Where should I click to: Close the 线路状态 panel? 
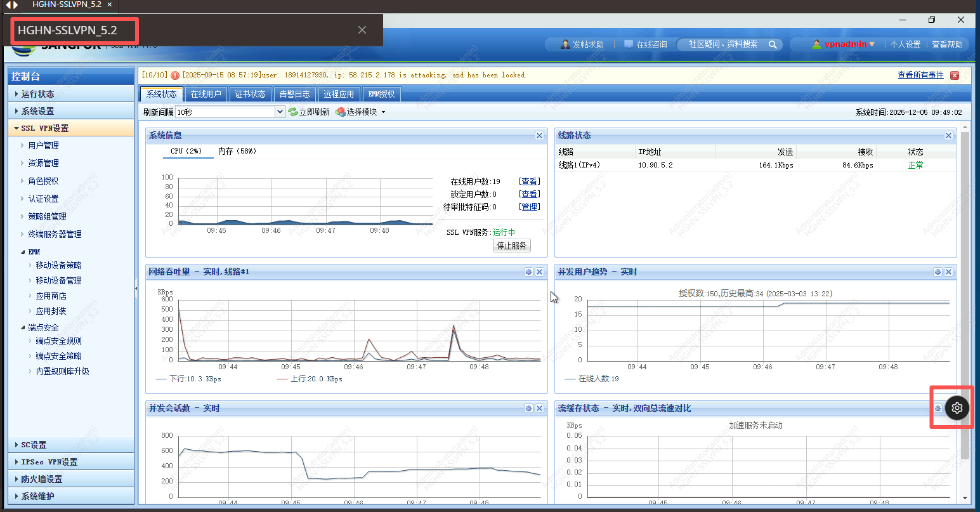pyautogui.click(x=948, y=135)
